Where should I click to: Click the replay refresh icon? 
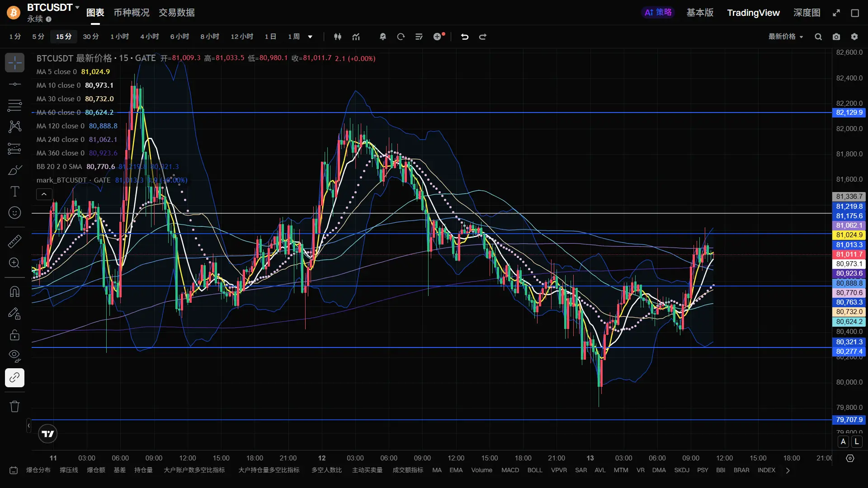tap(401, 37)
